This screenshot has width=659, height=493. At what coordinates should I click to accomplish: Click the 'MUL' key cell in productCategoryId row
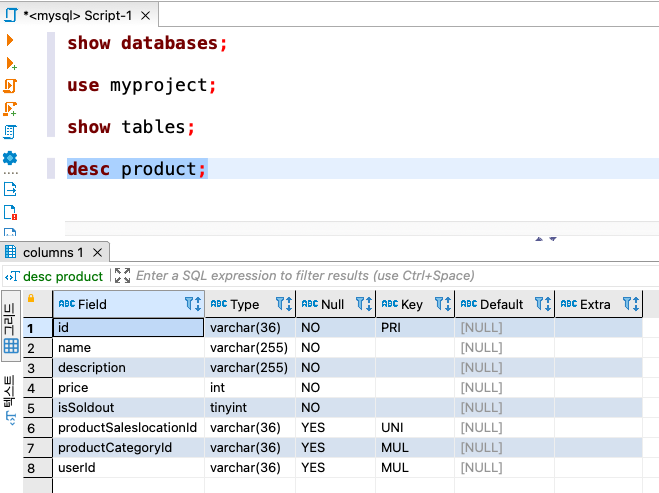click(x=415, y=447)
